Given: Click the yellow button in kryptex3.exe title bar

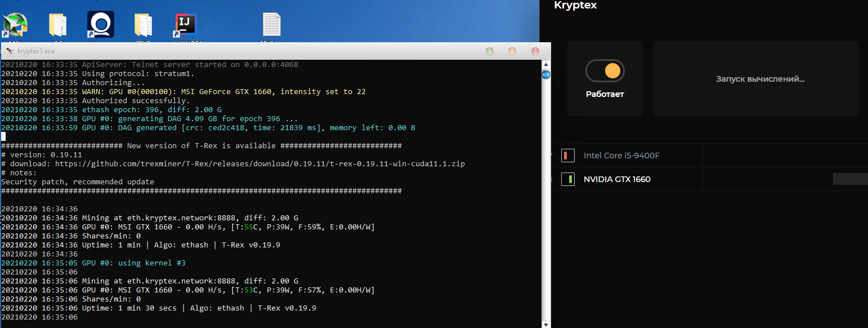Looking at the screenshot, I should click(512, 51).
